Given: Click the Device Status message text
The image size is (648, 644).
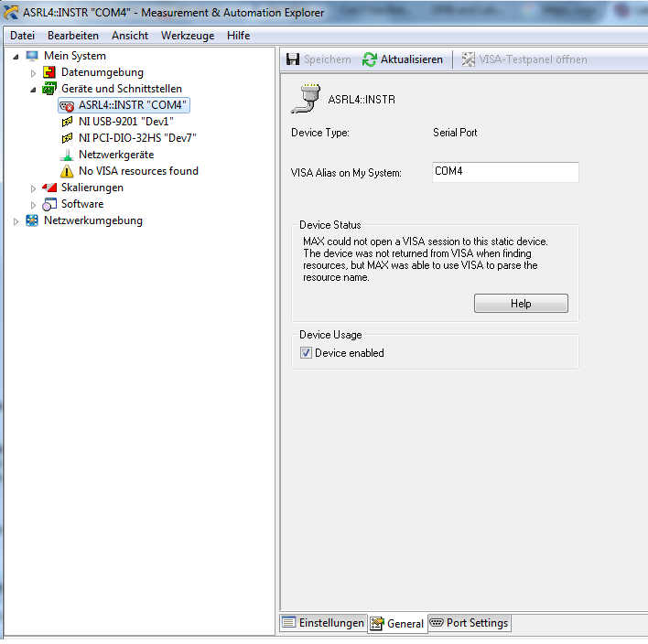Looking at the screenshot, I should click(426, 259).
